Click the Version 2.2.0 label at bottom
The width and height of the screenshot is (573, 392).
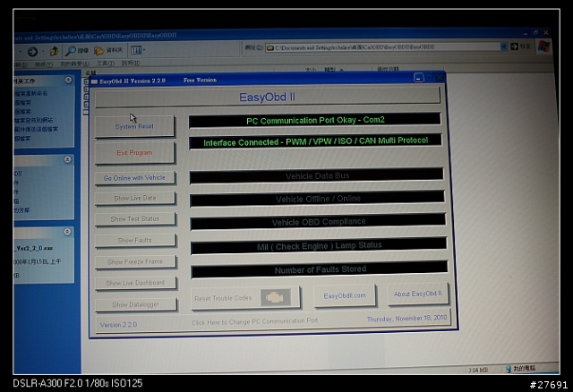118,324
